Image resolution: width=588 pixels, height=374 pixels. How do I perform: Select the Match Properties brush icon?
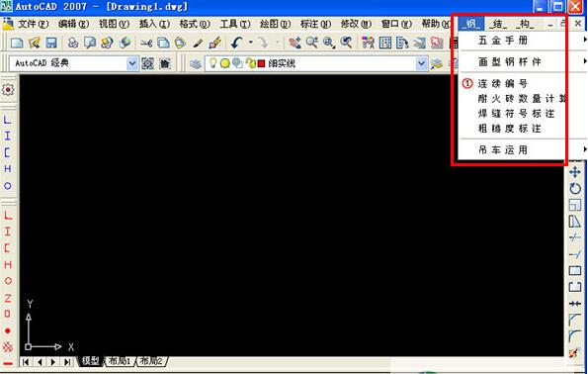[214, 43]
